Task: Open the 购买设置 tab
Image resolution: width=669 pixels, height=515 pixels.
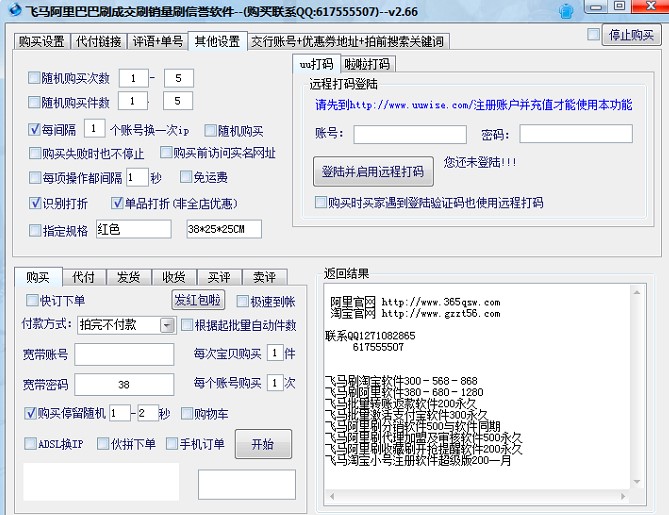Action: tap(41, 41)
